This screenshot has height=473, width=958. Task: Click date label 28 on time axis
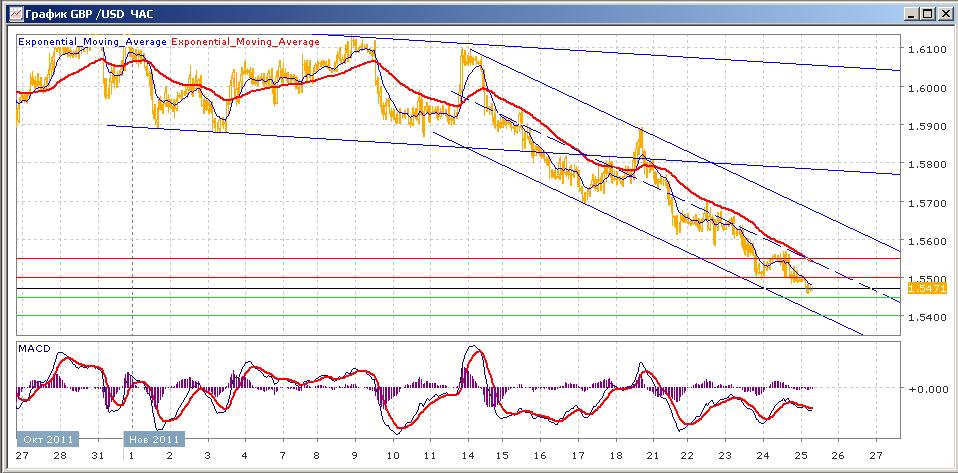pyautogui.click(x=59, y=456)
